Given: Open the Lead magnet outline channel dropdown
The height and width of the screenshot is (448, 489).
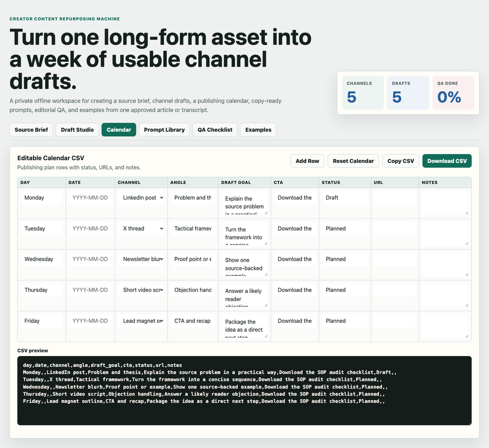Looking at the screenshot, I should pyautogui.click(x=142, y=321).
